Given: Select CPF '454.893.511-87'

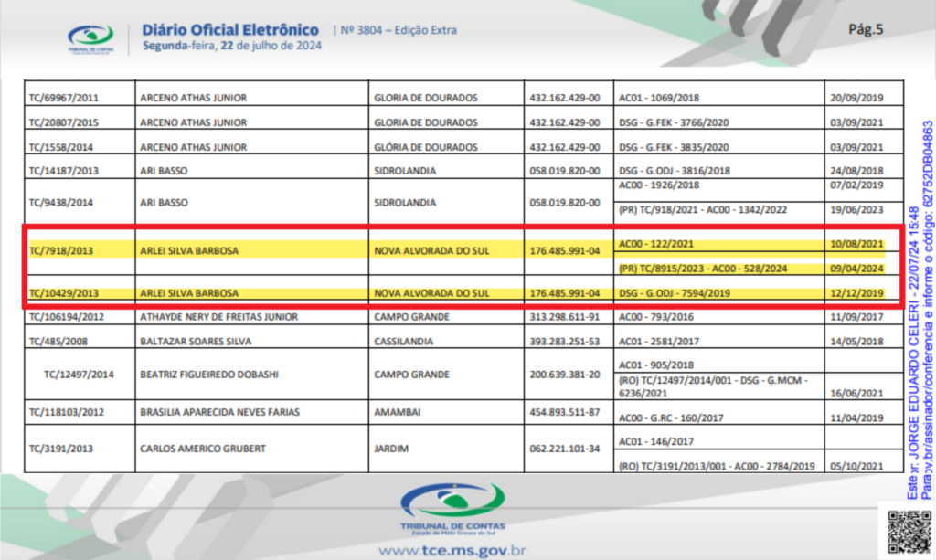Looking at the screenshot, I should (x=565, y=412).
